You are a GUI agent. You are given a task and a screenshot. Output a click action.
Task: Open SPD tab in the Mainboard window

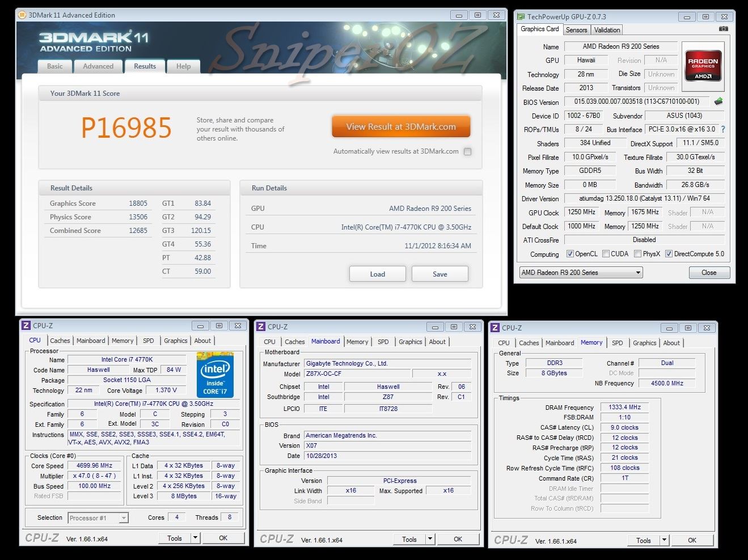[383, 342]
